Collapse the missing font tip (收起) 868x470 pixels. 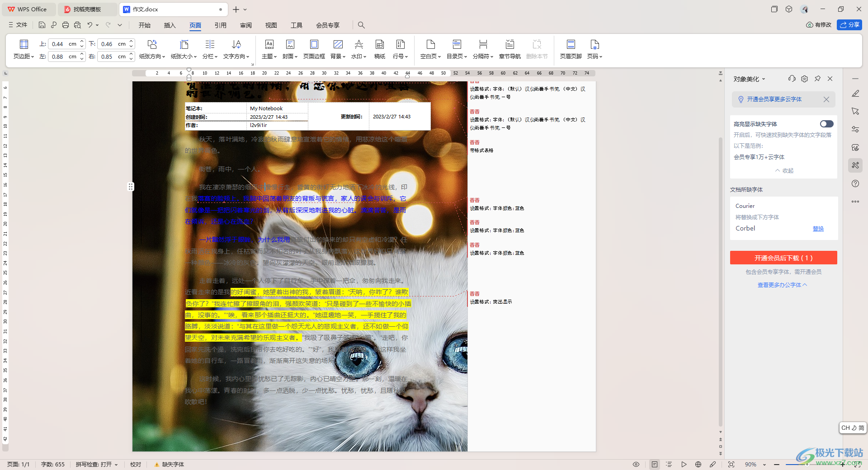pos(784,170)
